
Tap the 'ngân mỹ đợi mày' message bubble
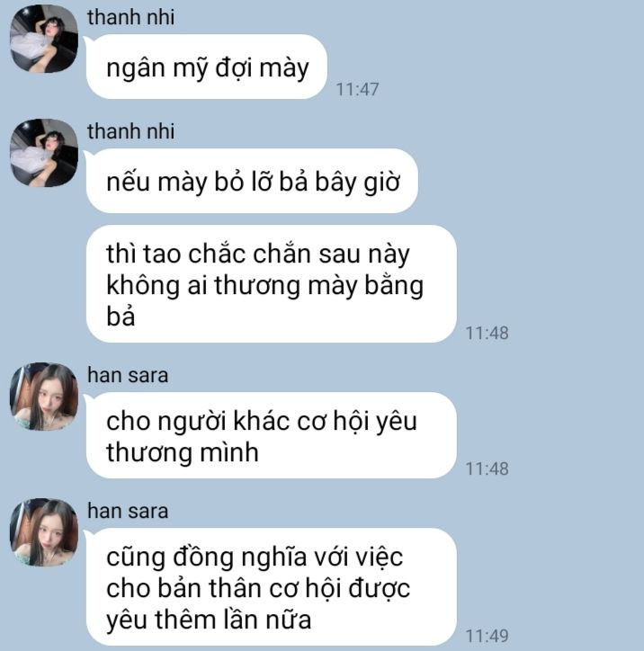206,67
